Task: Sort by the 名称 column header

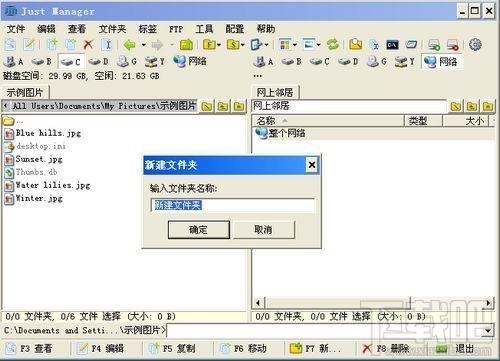Action: point(328,121)
